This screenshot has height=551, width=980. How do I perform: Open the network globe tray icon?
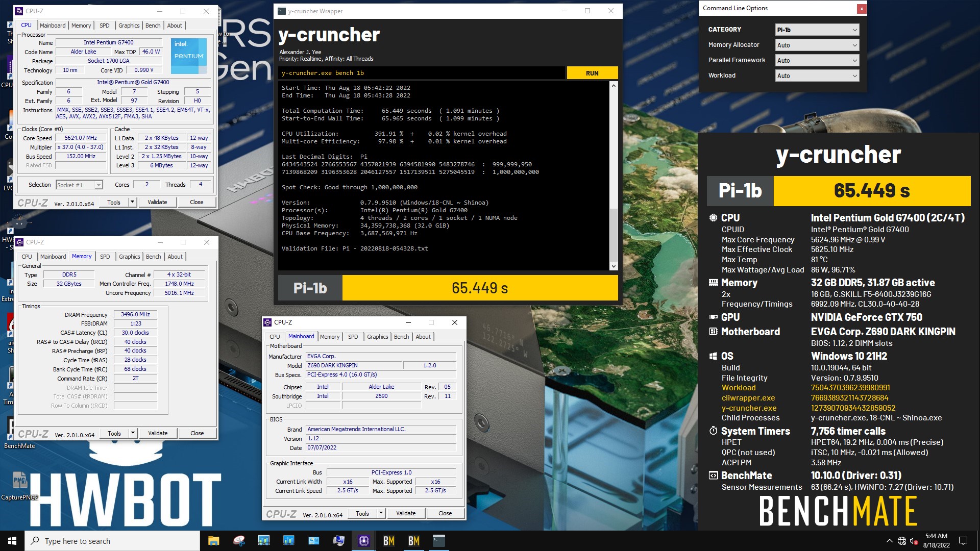(x=902, y=541)
